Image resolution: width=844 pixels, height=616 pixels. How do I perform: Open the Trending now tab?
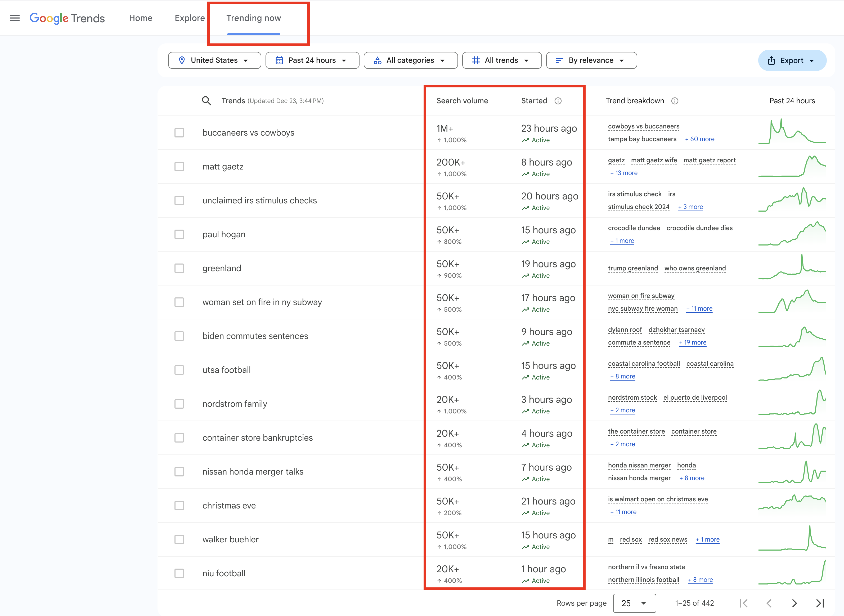tap(254, 18)
